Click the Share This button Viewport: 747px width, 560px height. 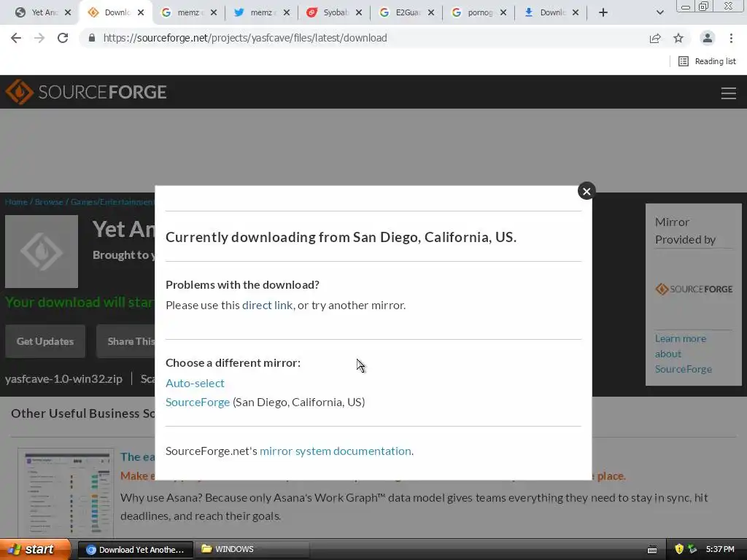tap(126, 341)
